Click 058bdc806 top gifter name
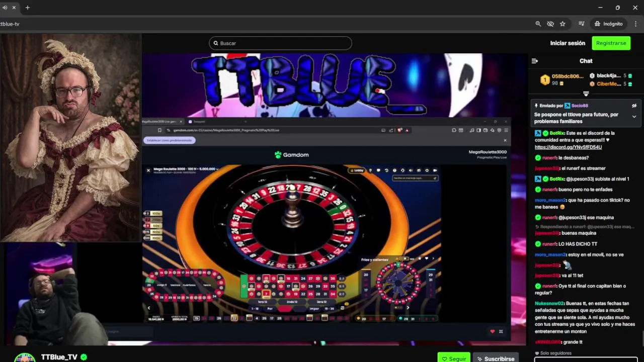Image resolution: width=644 pixels, height=362 pixels. [568, 76]
